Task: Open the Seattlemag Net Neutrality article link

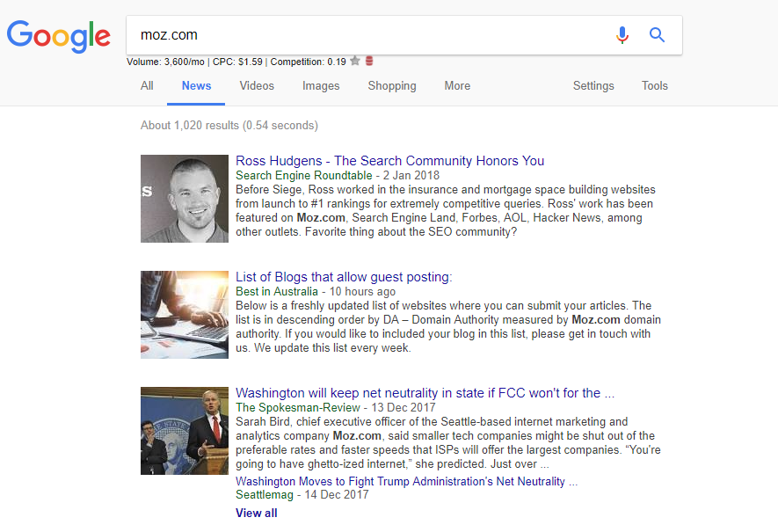Action: pyautogui.click(x=406, y=482)
